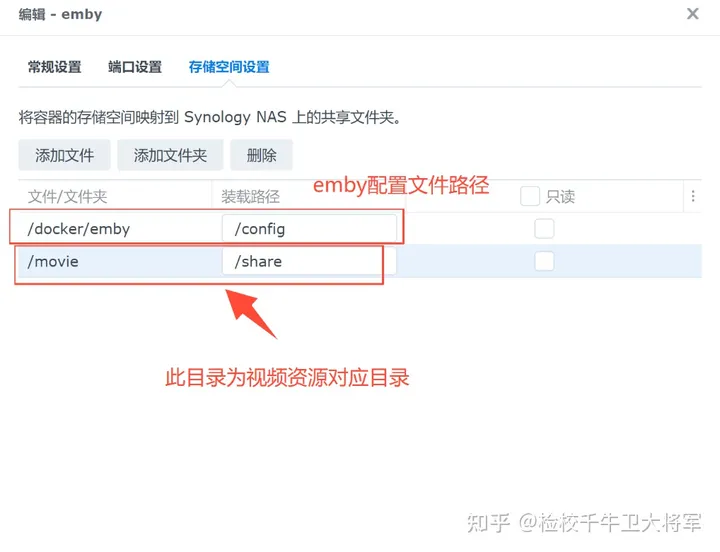Switch to the 常规设置 tab
Viewport: 720px width, 552px height.
pos(54,67)
